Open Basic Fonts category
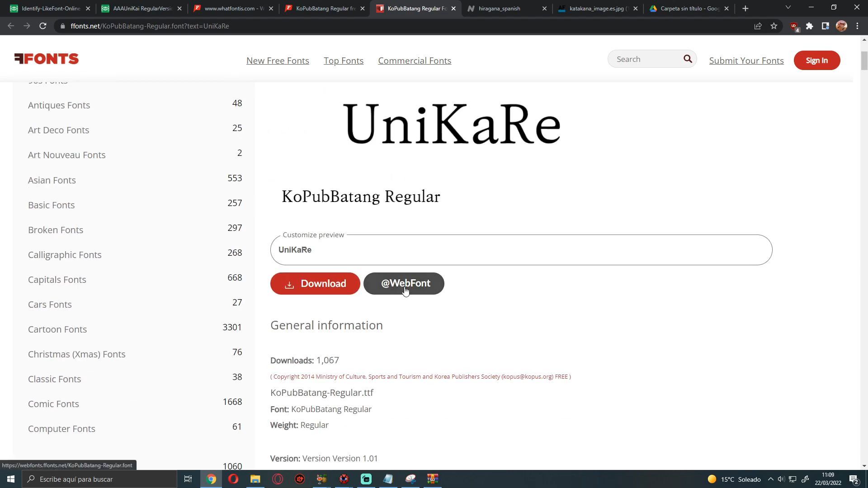The width and height of the screenshot is (868, 488). [x=51, y=205]
